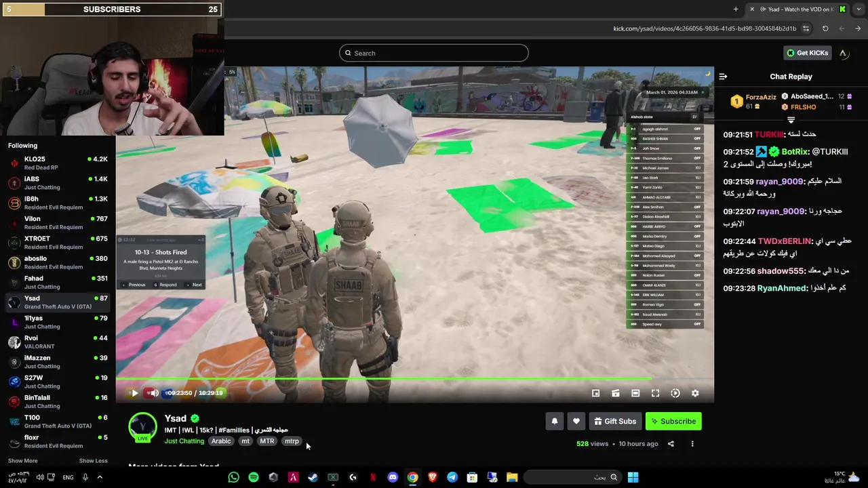
Task: Open the Gift Subs dialog
Action: coord(615,422)
